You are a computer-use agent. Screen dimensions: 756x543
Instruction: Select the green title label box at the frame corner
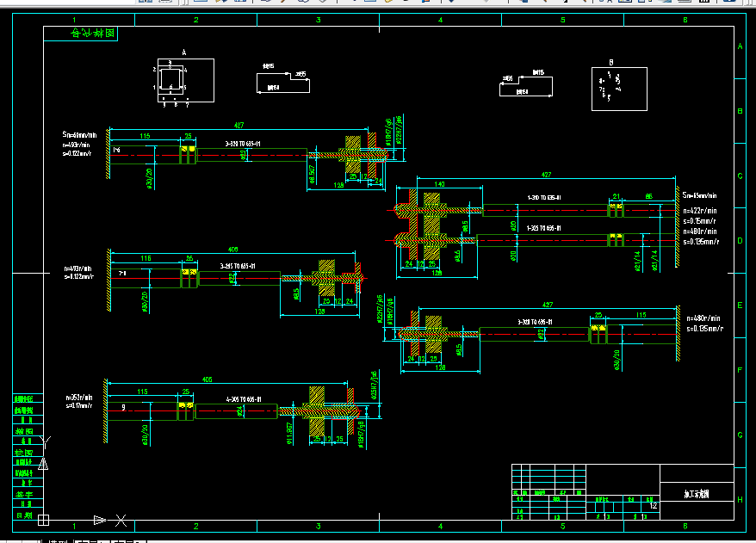[x=81, y=34]
